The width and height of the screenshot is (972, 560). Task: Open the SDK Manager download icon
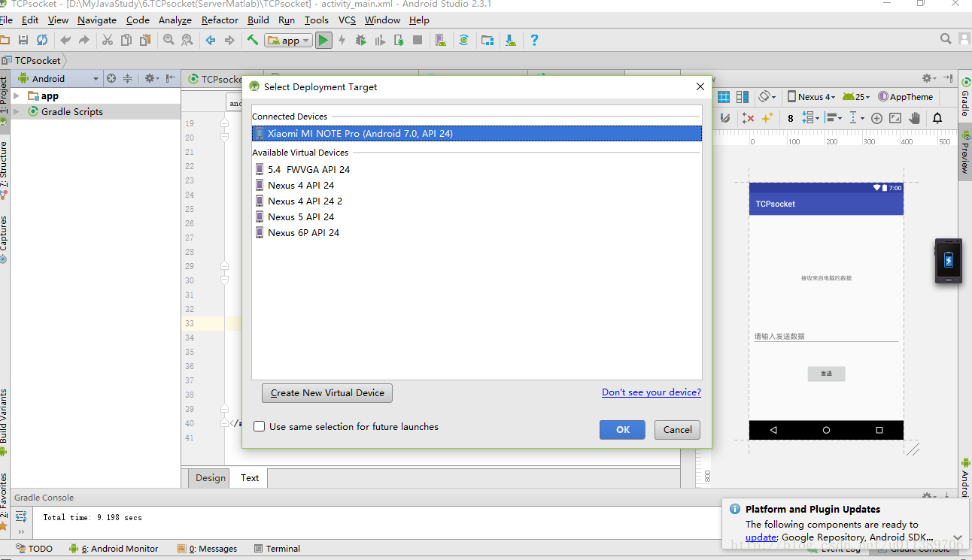tap(511, 40)
